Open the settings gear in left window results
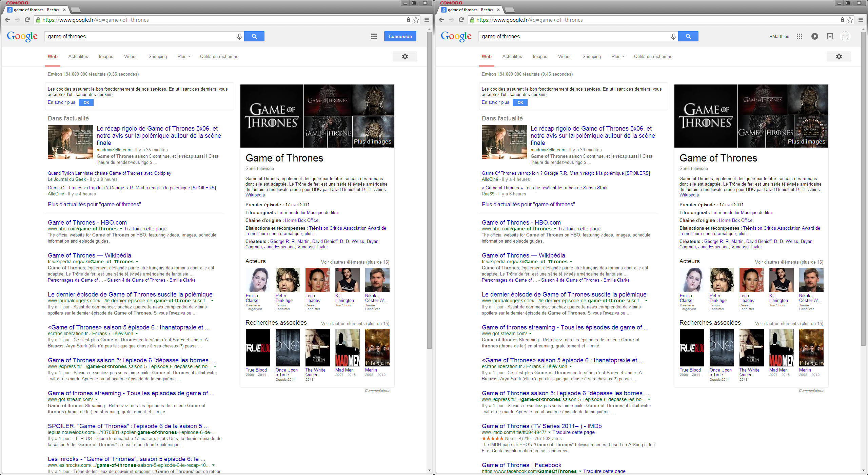 (x=405, y=56)
